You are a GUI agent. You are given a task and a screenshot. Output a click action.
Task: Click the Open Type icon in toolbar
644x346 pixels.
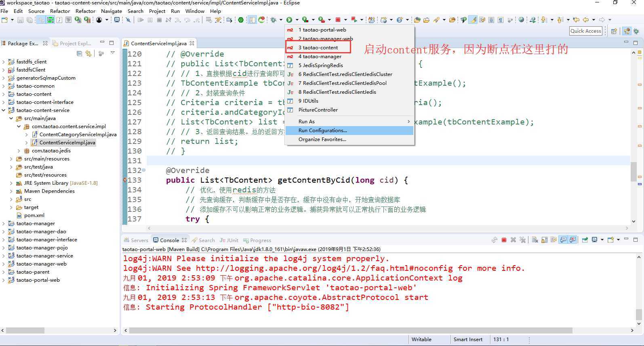pyautogui.click(x=417, y=20)
